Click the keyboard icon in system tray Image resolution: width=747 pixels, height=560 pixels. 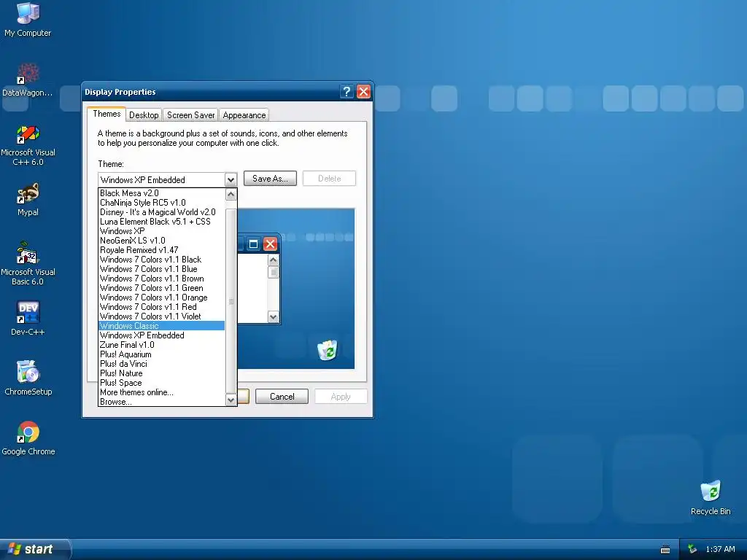[665, 550]
